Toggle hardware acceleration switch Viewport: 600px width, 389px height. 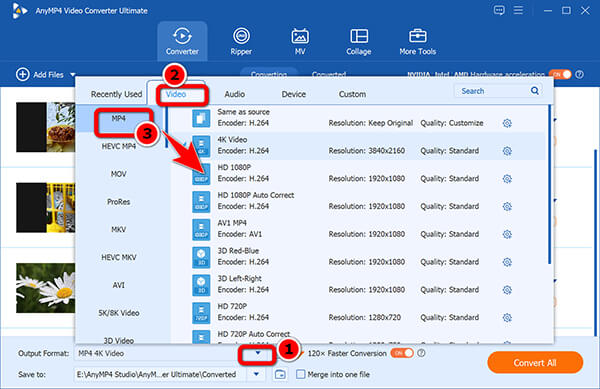point(560,74)
